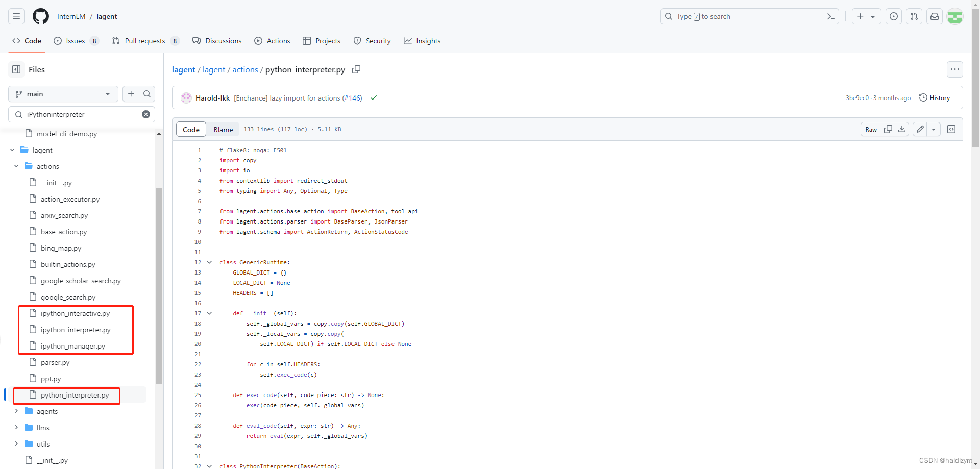This screenshot has height=469, width=980.
Task: Open Harold-lkk's avatar
Action: (186, 98)
